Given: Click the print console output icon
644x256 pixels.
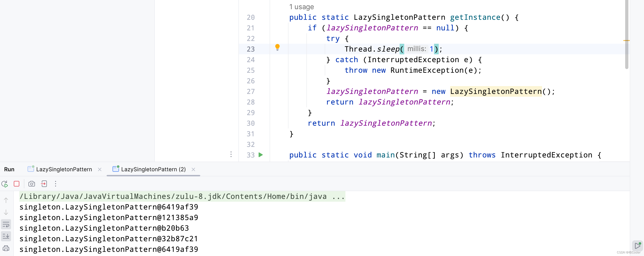Looking at the screenshot, I should coord(6,248).
